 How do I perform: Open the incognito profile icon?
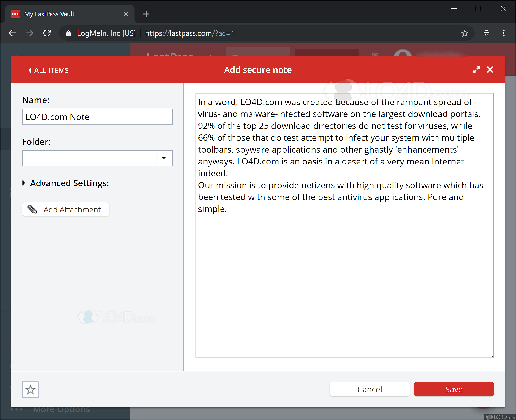[x=486, y=33]
